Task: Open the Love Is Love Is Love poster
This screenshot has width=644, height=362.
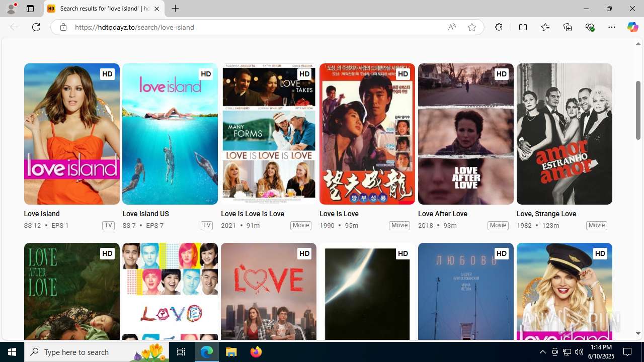Action: click(269, 134)
